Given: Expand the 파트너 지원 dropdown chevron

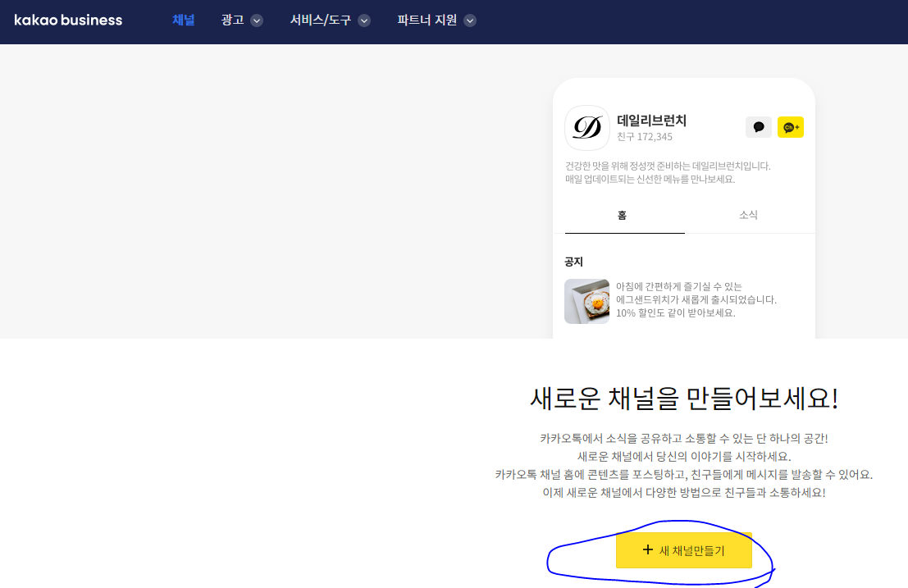Looking at the screenshot, I should (470, 21).
